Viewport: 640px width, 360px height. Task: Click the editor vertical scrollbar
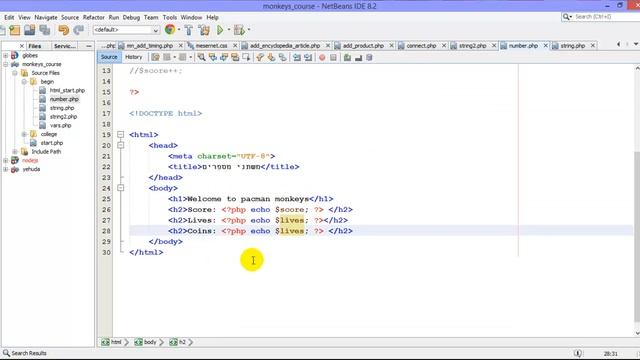(637, 237)
